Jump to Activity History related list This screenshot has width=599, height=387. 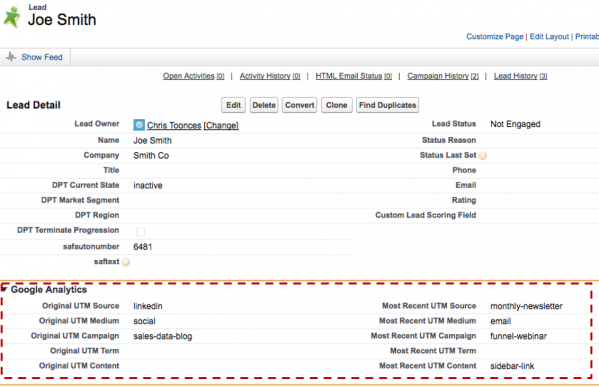(270, 76)
